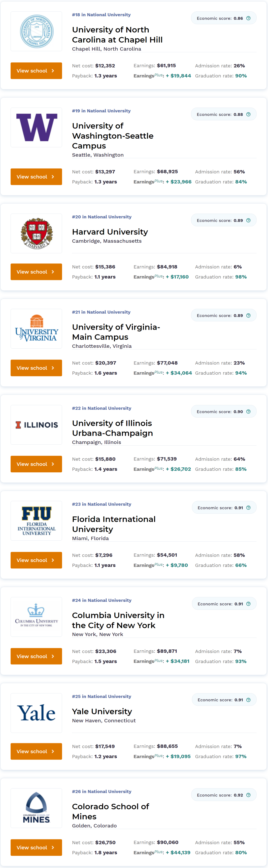Image resolution: width=268 pixels, height=868 pixels.
Task: Click help icon beside UNC economic score 0.86
Action: [x=248, y=18]
